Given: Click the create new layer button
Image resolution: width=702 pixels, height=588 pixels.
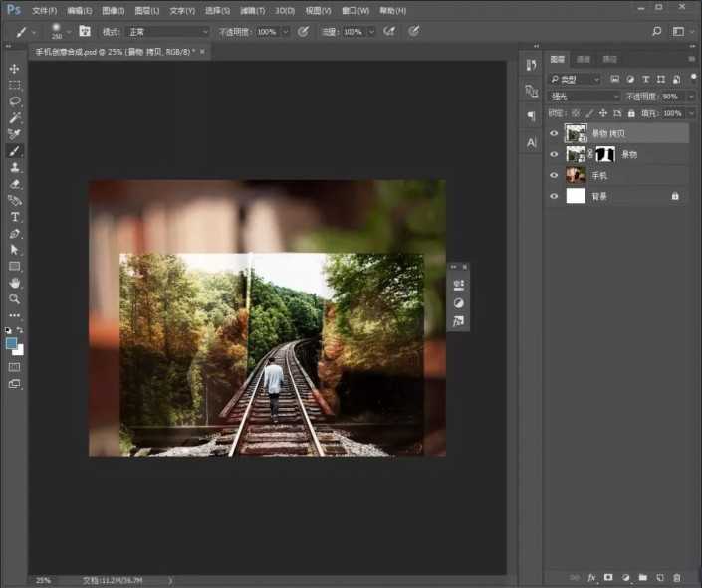Looking at the screenshot, I should (660, 577).
